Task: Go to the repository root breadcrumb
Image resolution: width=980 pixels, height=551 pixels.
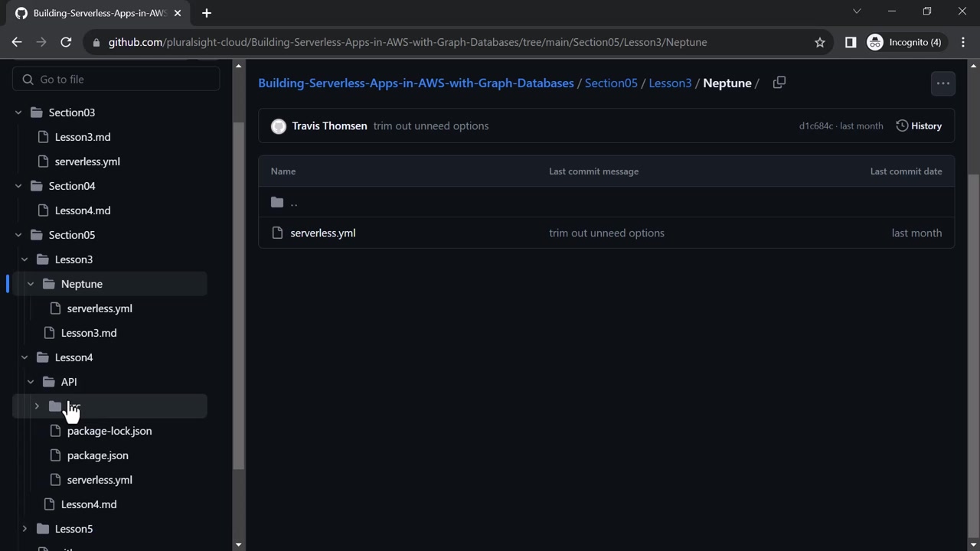Action: [416, 83]
